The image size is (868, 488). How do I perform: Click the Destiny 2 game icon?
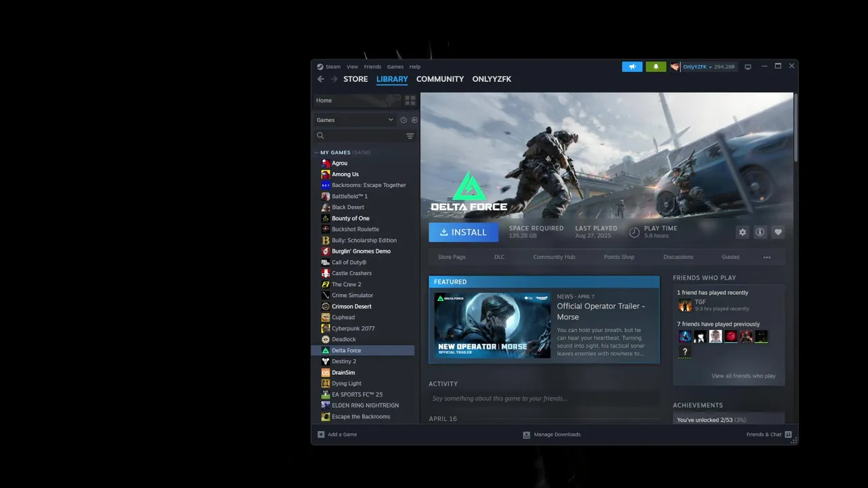tap(325, 361)
